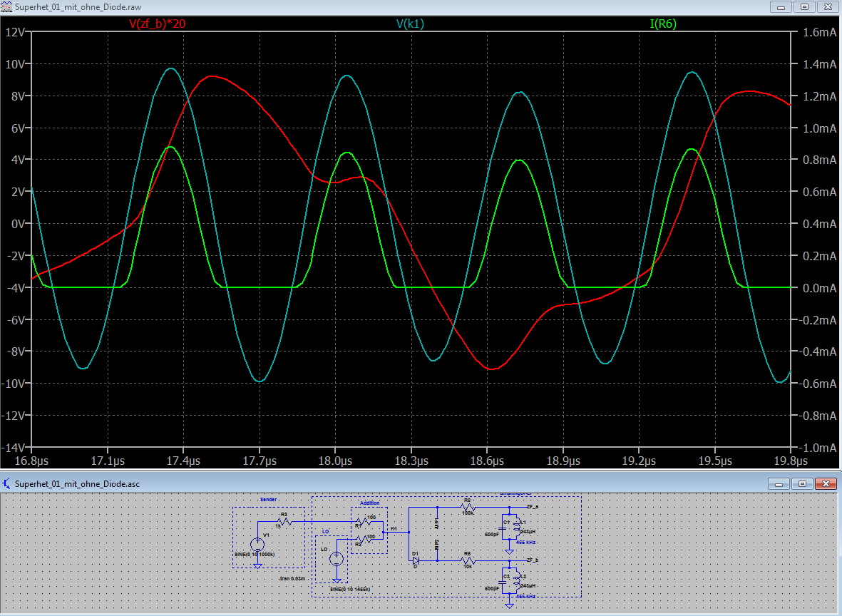
Task: Maximize the Superhet .raw waveform window
Action: (x=804, y=6)
